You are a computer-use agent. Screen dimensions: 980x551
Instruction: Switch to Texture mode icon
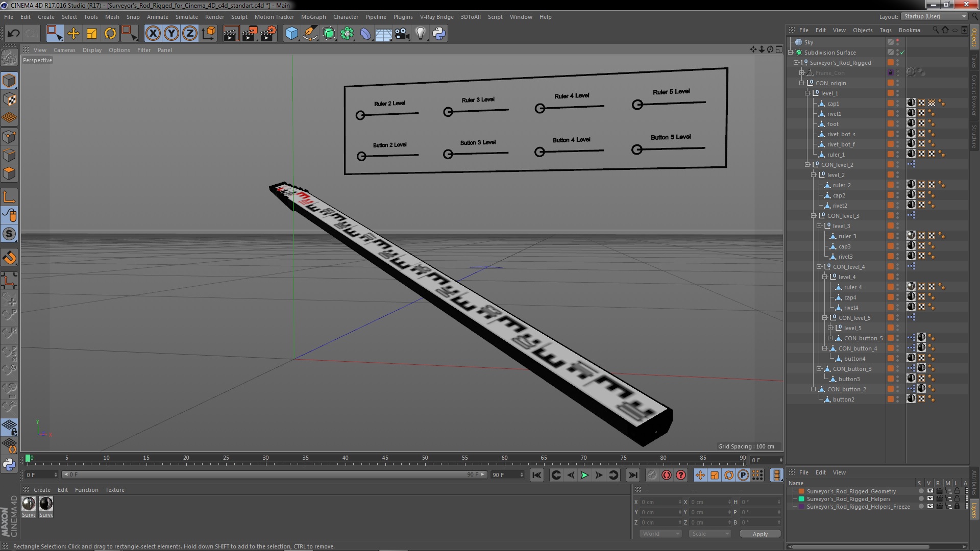point(9,99)
